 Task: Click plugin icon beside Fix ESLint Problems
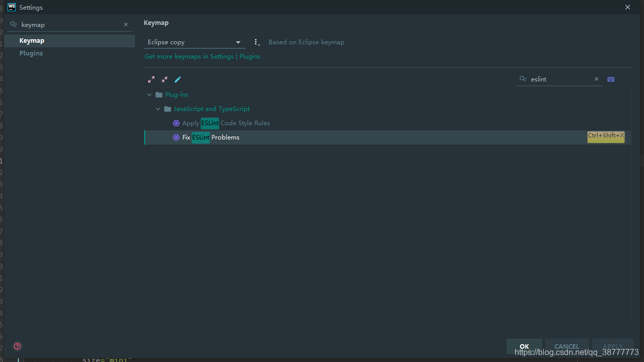(x=176, y=137)
